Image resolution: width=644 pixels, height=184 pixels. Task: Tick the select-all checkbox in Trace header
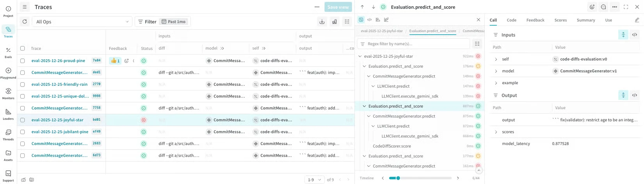pos(22,48)
